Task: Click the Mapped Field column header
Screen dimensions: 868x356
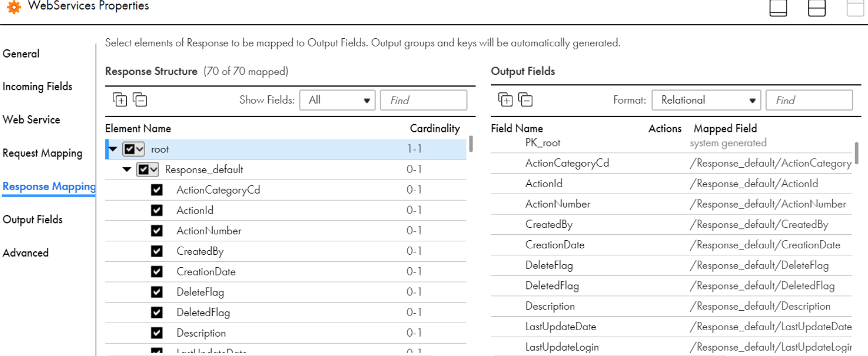Action: (725, 129)
